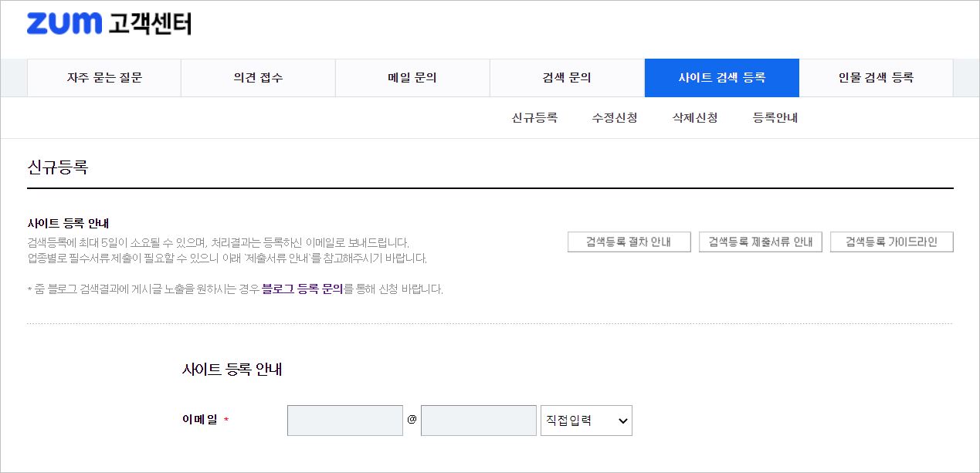
Task: Click the email ID input field
Action: [x=344, y=421]
